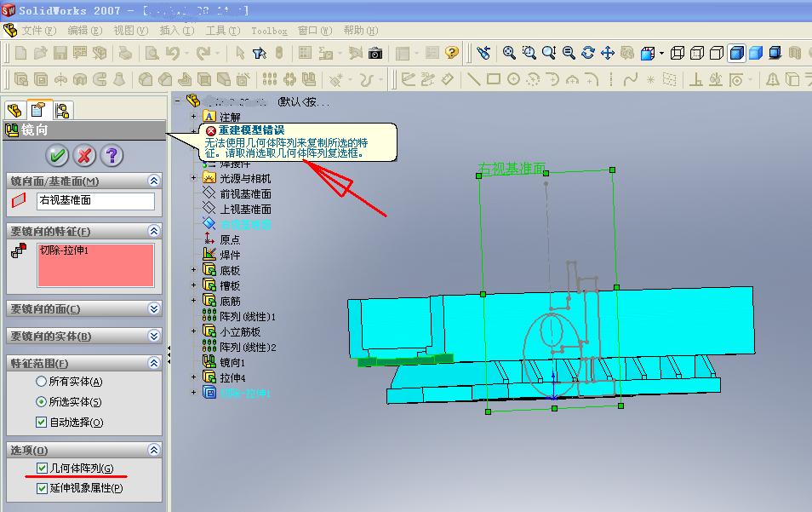The image size is (812, 512).
Task: Collapse the 要镜向的特征 section
Action: (x=154, y=231)
